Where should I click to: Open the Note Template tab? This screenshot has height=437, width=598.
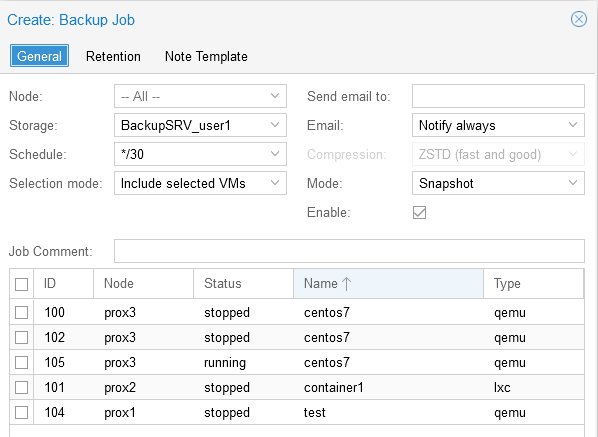pyautogui.click(x=206, y=56)
